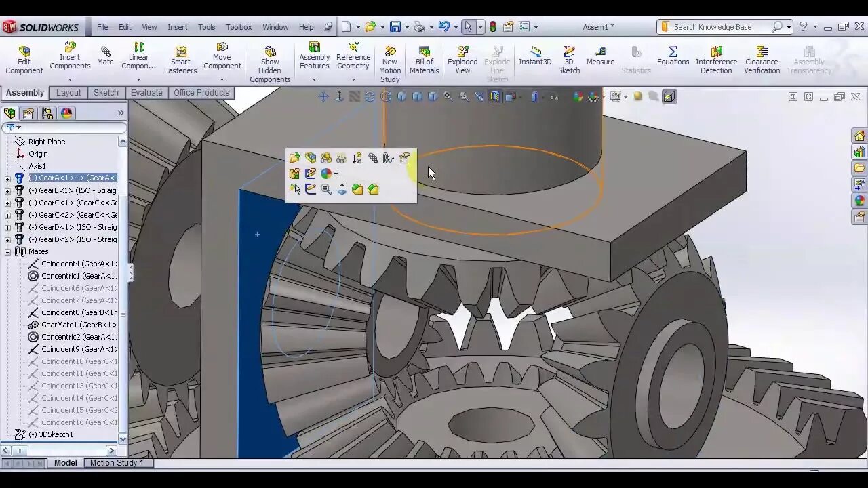Open the Appearances dropdown arrow in context toolbar
The image size is (868, 488).
(336, 174)
